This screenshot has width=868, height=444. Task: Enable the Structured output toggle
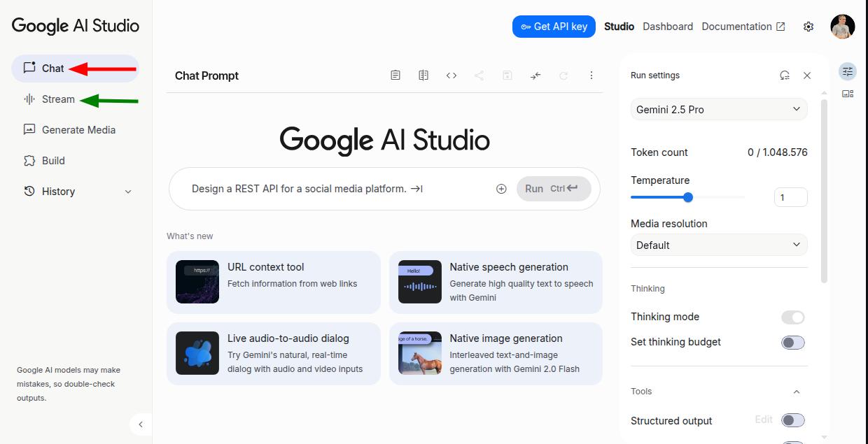[x=793, y=420]
